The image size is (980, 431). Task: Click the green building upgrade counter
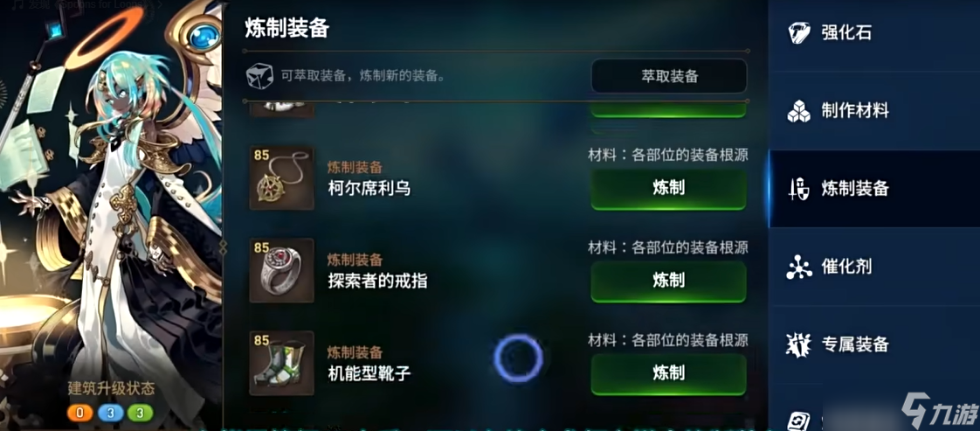(140, 413)
